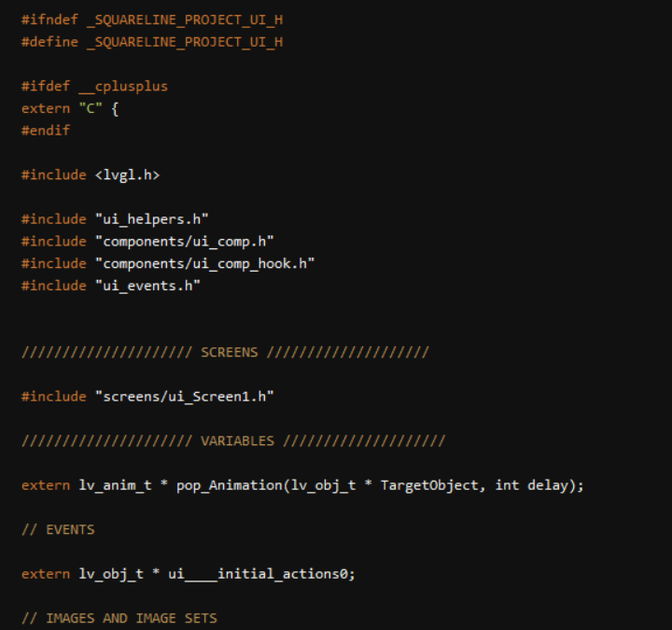The height and width of the screenshot is (630, 672).
Task: Click the extern "C" { line
Action: tap(70, 108)
